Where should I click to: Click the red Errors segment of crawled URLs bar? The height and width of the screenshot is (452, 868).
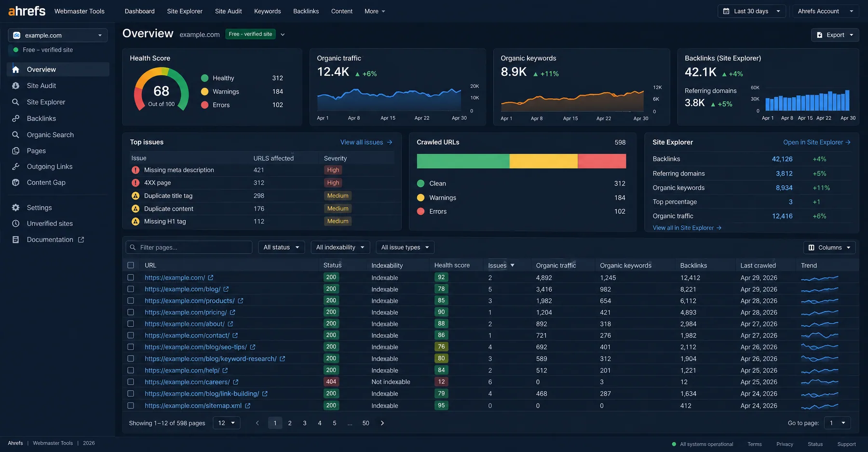pos(602,161)
